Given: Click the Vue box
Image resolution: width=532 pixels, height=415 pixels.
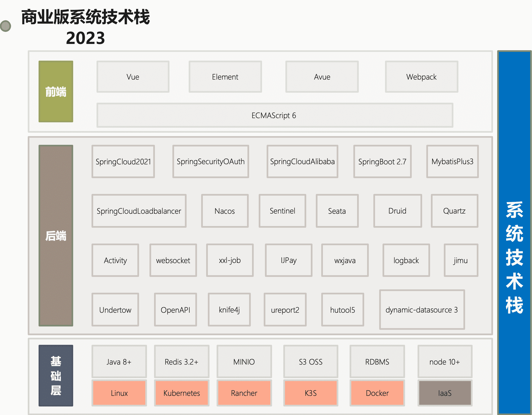Looking at the screenshot, I should pos(133,77).
